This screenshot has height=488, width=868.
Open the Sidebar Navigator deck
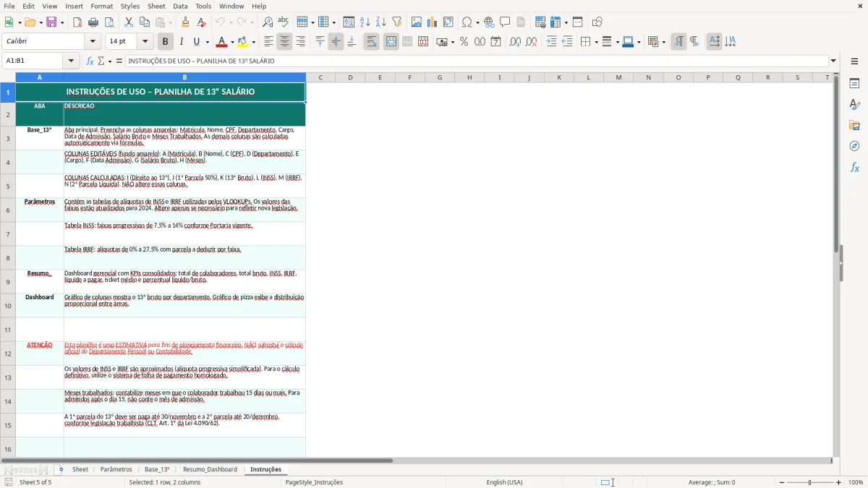(x=854, y=146)
